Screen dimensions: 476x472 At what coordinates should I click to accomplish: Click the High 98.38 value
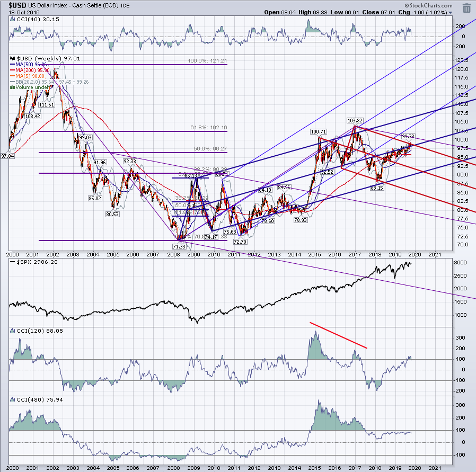click(x=313, y=12)
